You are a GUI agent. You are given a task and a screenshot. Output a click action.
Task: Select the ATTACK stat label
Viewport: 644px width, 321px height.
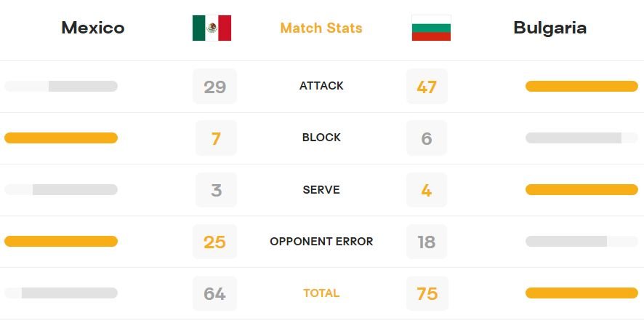tap(321, 86)
